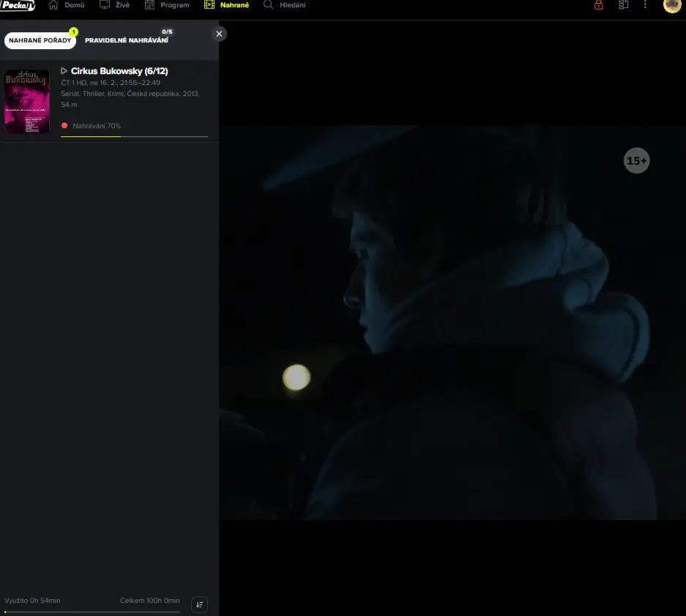Click the video player area
Image resolution: width=686 pixels, height=616 pixels.
[x=452, y=323]
